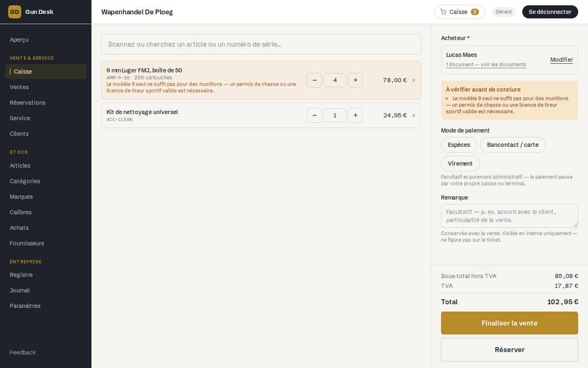This screenshot has width=588, height=368.
Task: Open Service in the sidebar
Action: tap(46, 118)
